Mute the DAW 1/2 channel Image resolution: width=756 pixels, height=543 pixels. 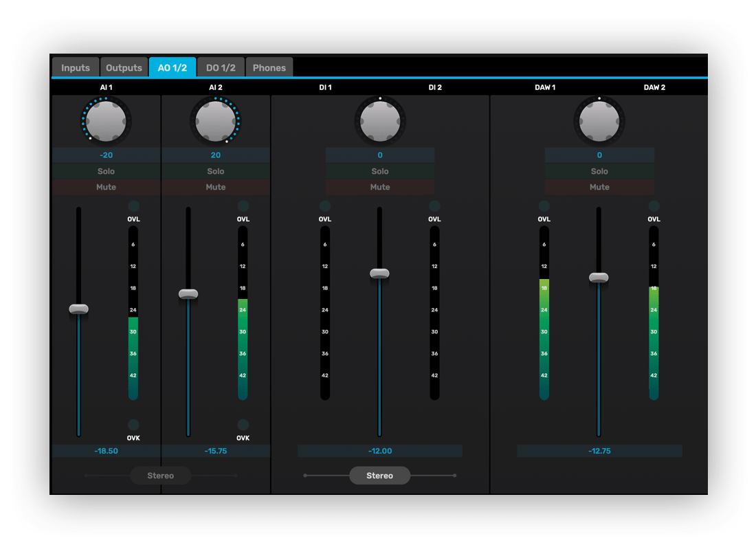(x=599, y=187)
